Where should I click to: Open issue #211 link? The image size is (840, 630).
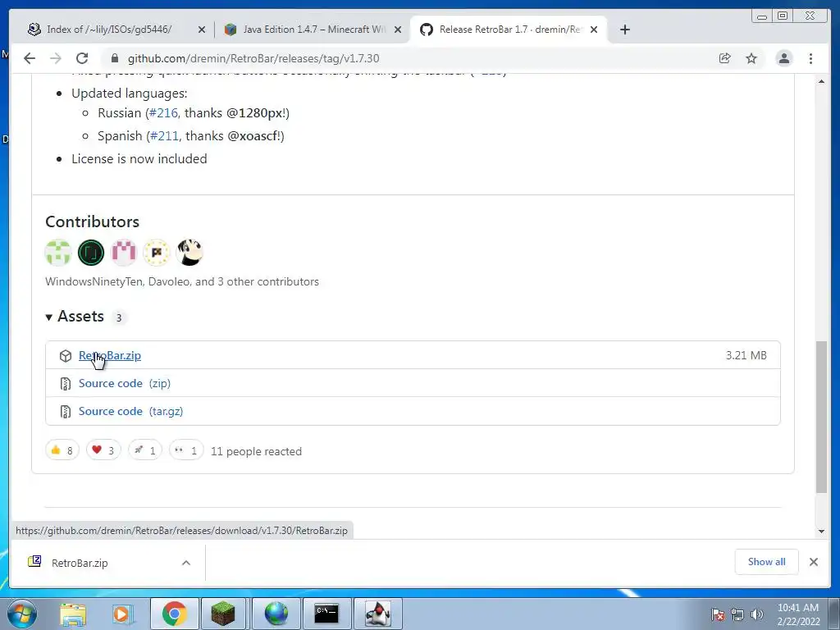click(164, 136)
